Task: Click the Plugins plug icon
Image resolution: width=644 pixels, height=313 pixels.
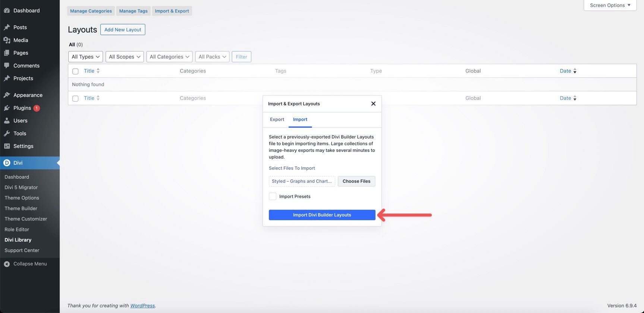Action: [x=7, y=108]
